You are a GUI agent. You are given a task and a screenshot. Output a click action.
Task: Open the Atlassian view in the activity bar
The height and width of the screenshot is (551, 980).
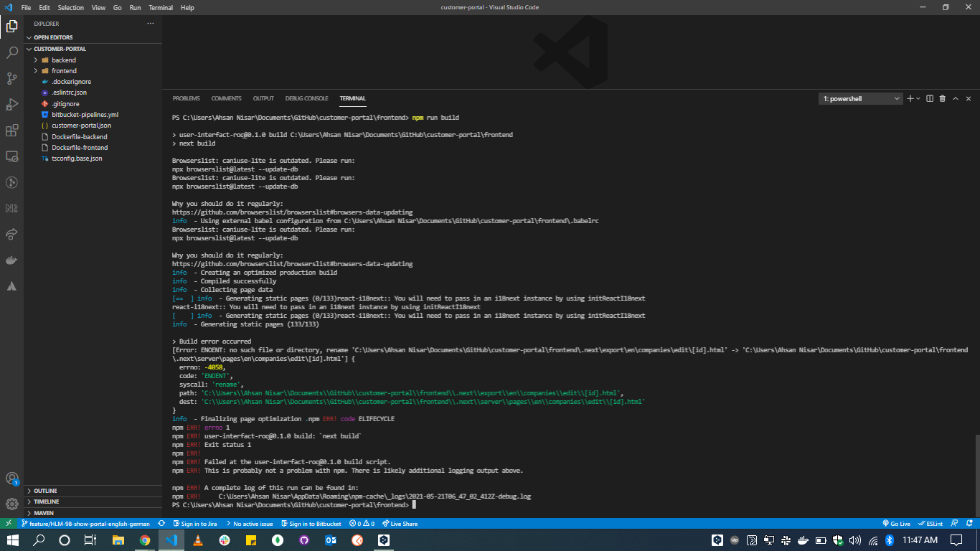pos(11,286)
